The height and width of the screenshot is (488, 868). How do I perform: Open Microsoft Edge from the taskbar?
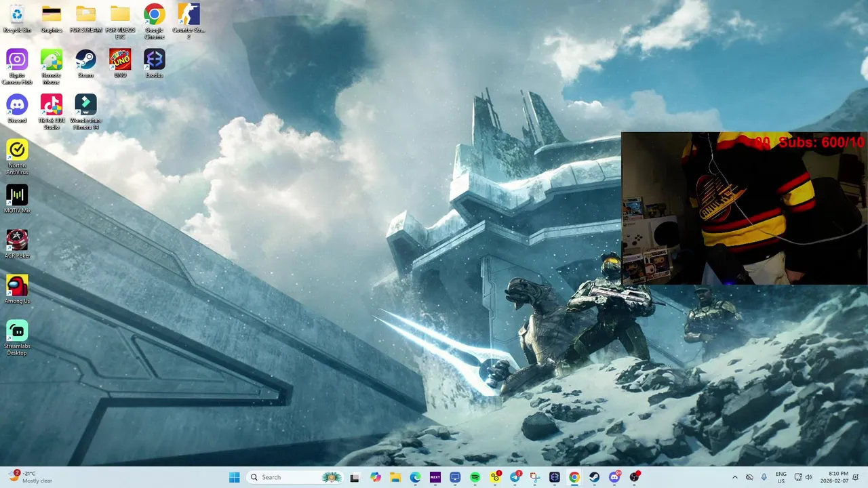(x=415, y=477)
